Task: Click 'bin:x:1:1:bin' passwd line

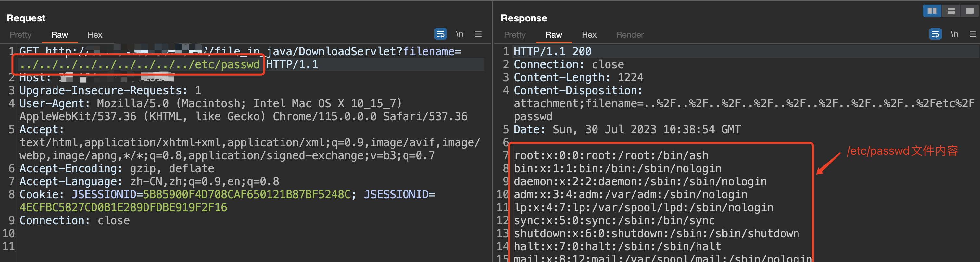Action: pos(617,169)
